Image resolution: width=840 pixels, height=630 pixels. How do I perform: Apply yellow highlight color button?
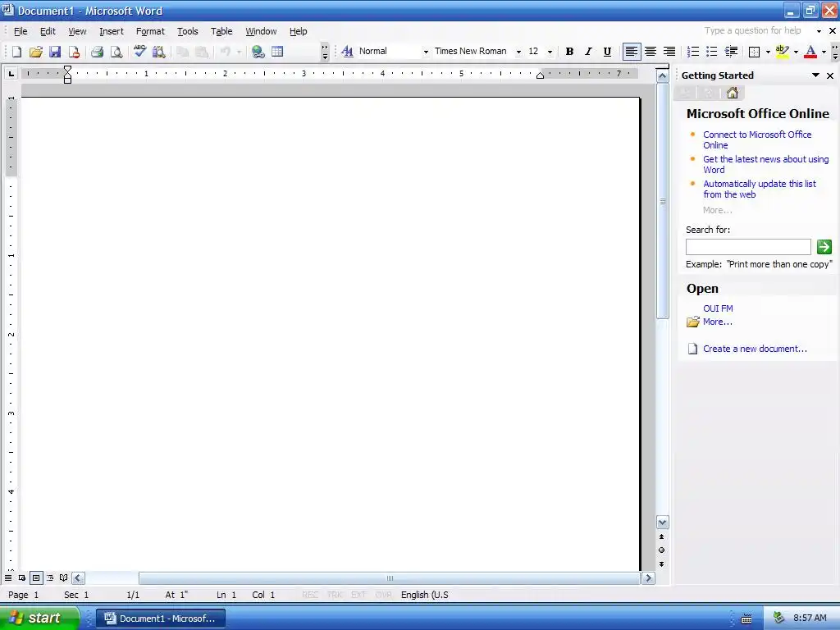point(782,52)
